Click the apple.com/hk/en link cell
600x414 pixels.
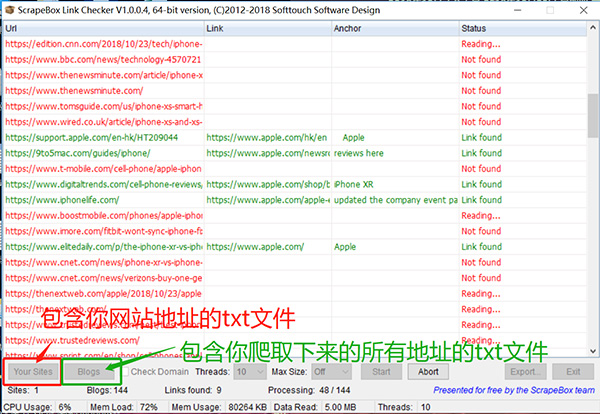click(267, 138)
